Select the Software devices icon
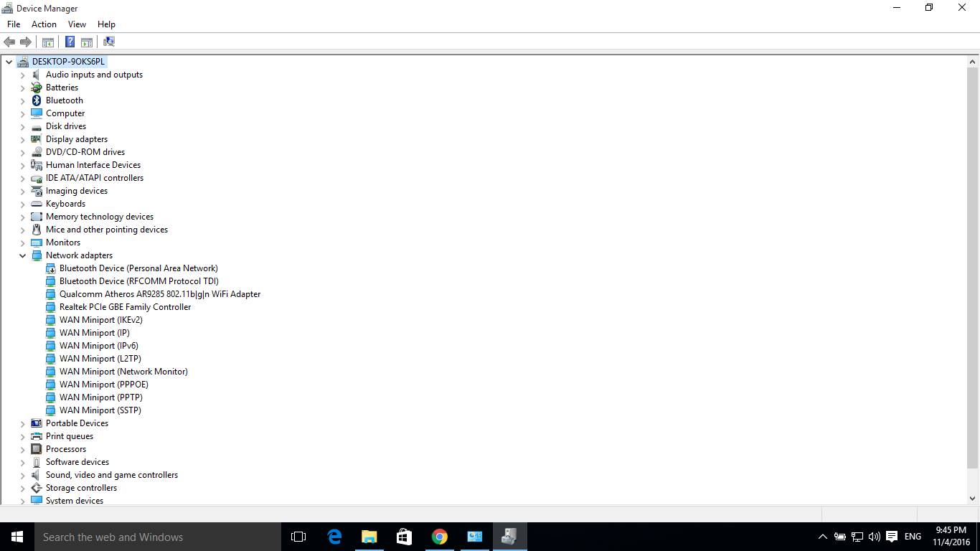This screenshot has height=551, width=980. [37, 462]
